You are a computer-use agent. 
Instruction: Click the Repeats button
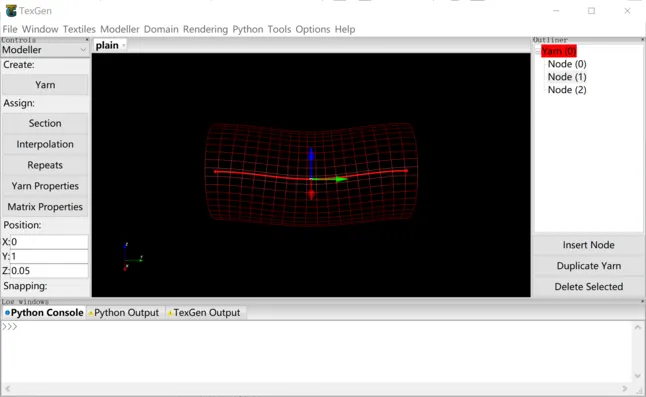coord(45,165)
